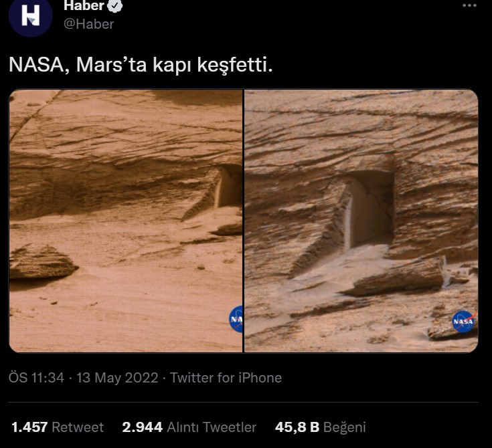Open the @Haber handle link

click(x=89, y=24)
